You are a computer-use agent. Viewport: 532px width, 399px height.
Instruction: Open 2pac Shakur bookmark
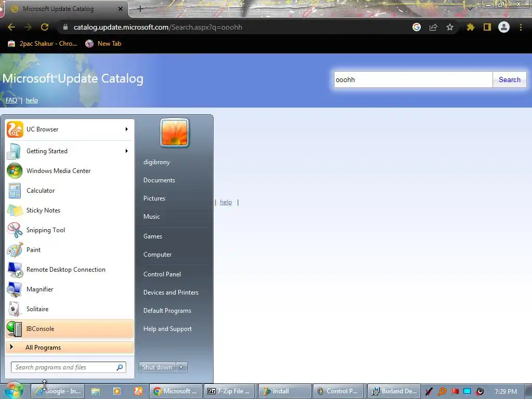[43, 44]
